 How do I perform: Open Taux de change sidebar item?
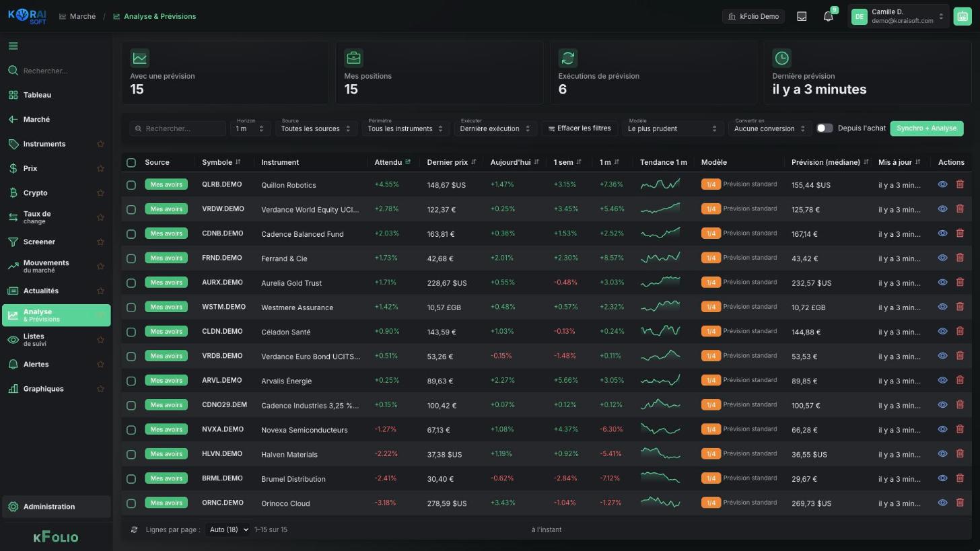56,217
